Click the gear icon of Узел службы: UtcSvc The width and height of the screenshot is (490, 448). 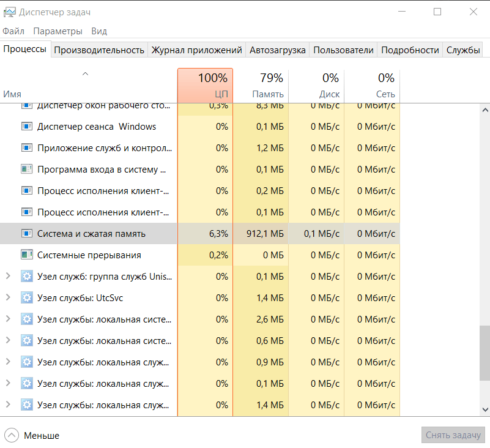(x=27, y=298)
